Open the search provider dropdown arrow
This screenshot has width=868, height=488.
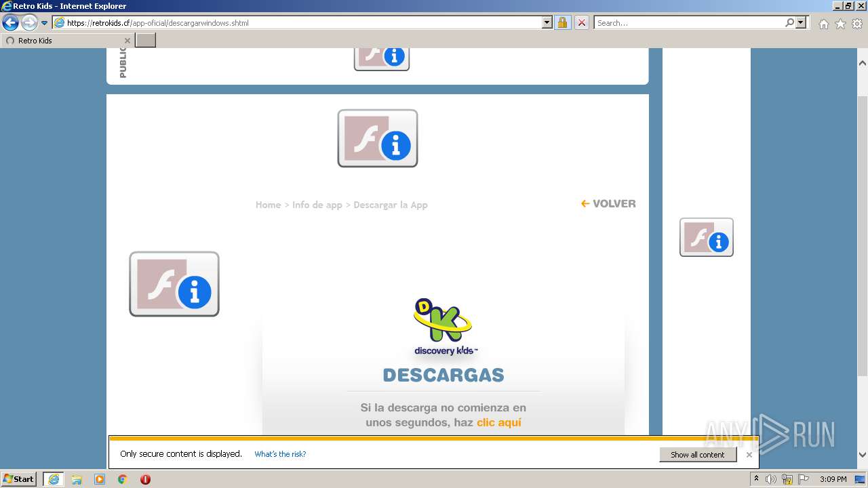pos(802,22)
